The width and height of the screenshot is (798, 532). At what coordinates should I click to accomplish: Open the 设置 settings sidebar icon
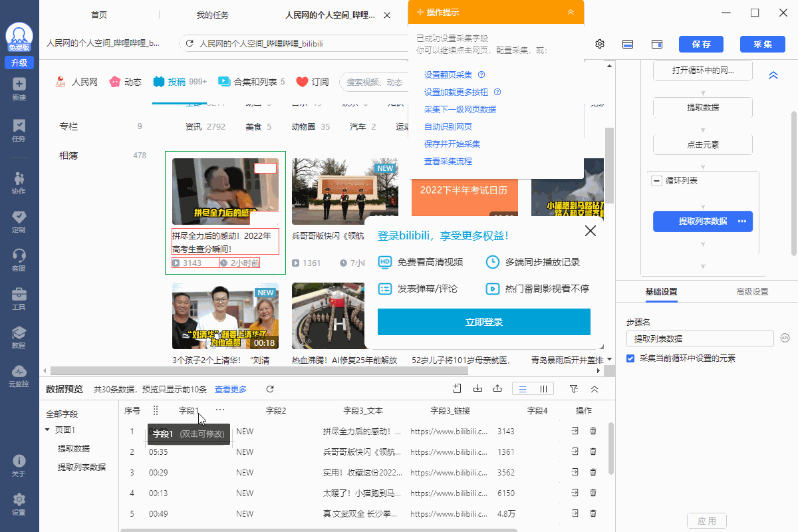(x=19, y=504)
